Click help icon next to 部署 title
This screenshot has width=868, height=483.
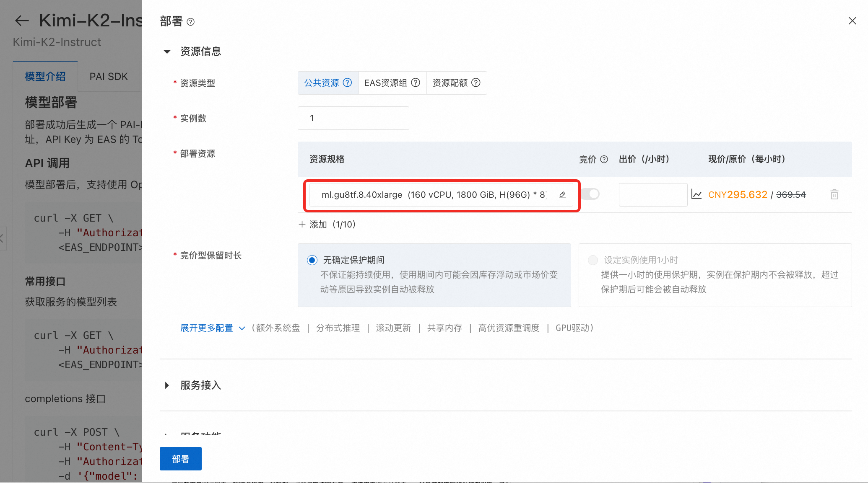(190, 22)
